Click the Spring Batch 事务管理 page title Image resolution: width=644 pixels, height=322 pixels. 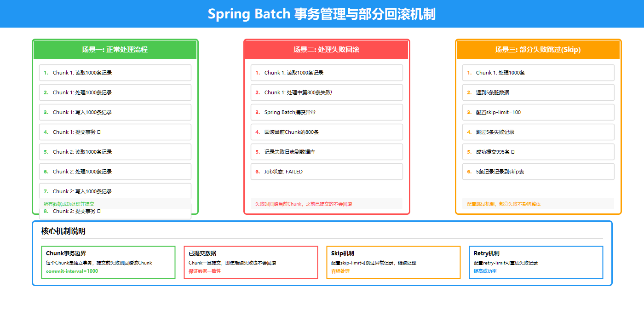tap(322, 14)
